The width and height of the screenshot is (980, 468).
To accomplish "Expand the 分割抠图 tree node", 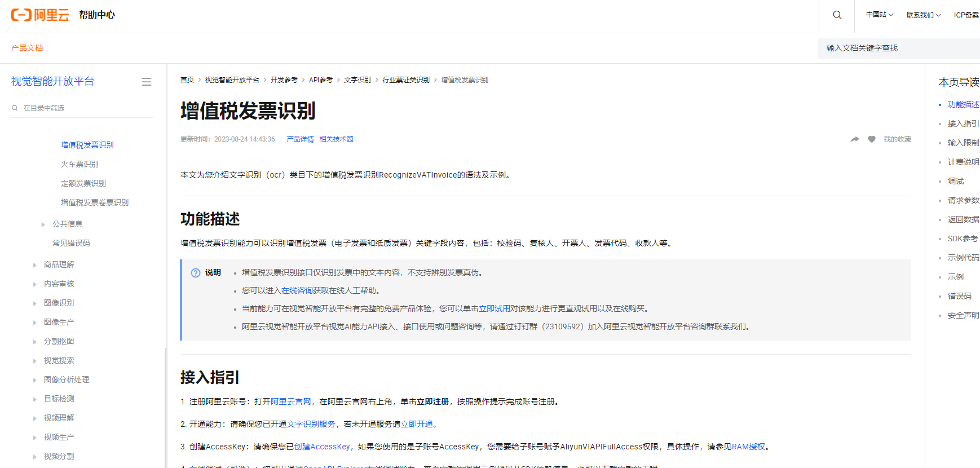I will pyautogui.click(x=35, y=342).
